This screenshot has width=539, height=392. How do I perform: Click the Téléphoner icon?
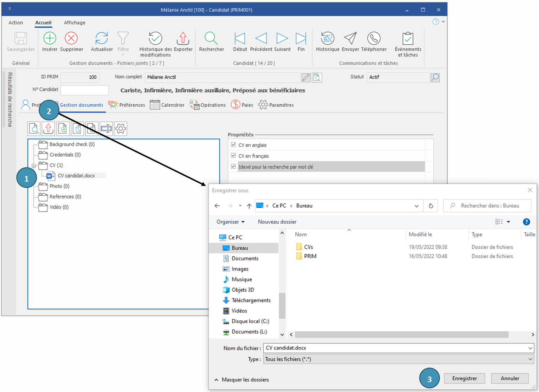pos(374,38)
